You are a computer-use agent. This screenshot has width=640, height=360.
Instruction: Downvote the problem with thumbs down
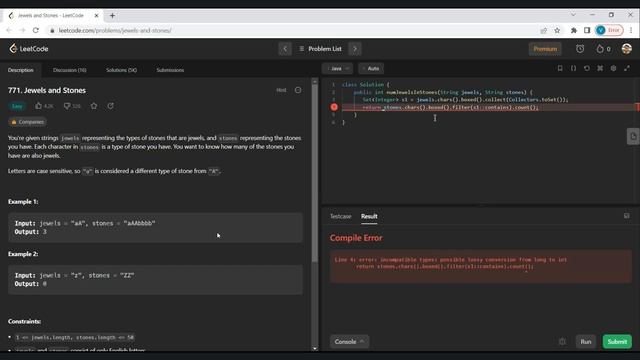coord(72,106)
